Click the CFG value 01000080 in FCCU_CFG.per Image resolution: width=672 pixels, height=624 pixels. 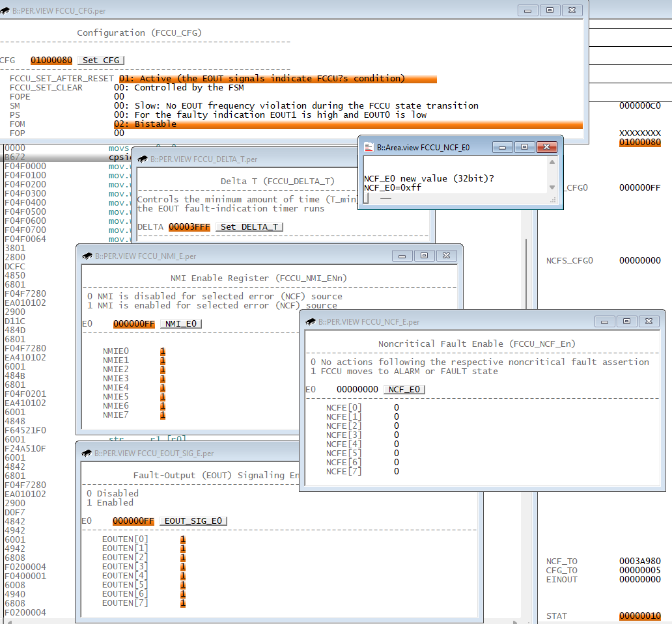(x=51, y=61)
